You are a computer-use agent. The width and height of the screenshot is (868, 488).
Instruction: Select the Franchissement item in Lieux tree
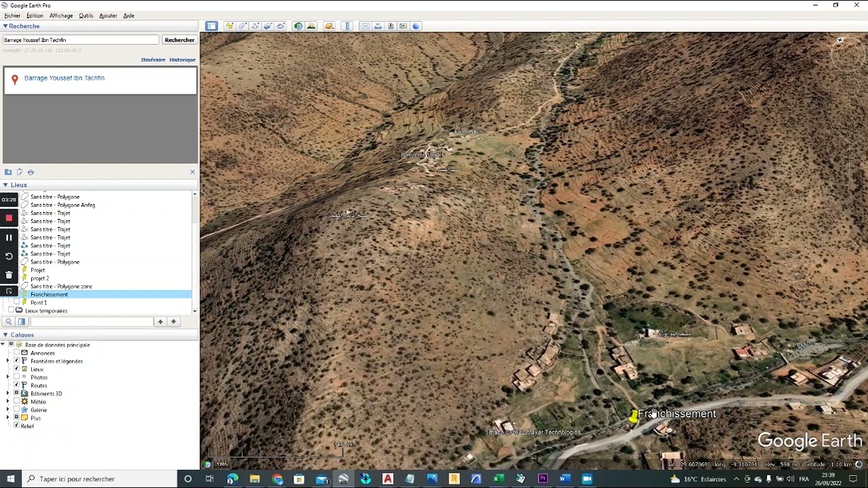pyautogui.click(x=49, y=294)
